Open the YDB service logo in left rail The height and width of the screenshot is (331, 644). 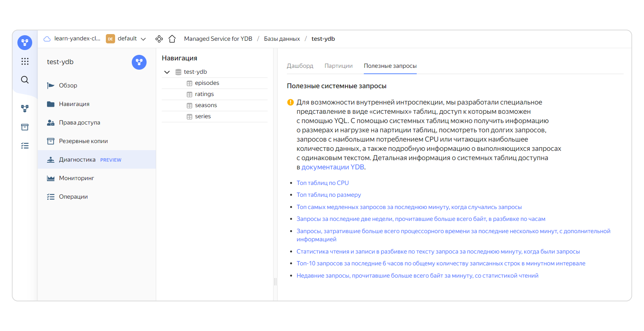(25, 43)
